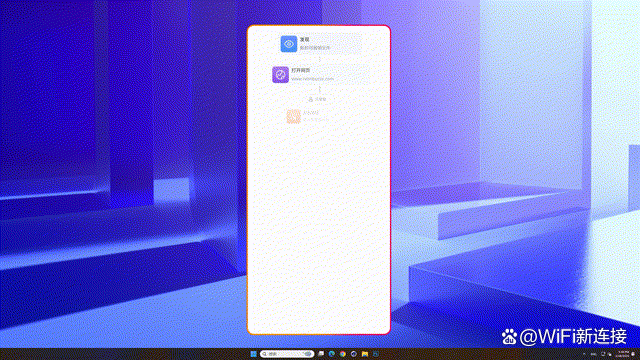Click the round icon right of Chrome

(353, 354)
